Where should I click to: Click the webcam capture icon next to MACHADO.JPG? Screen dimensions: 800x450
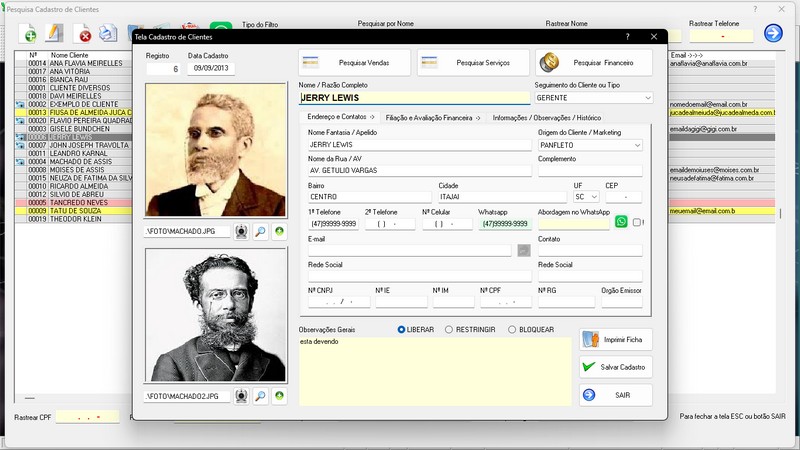coord(241,232)
